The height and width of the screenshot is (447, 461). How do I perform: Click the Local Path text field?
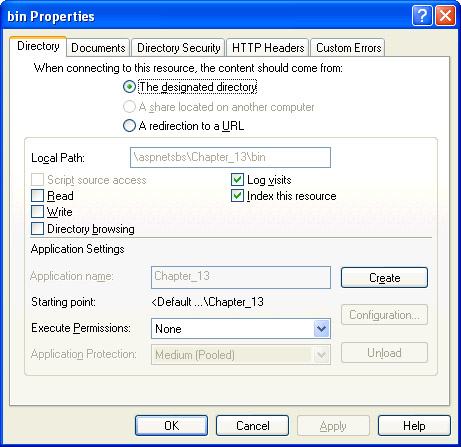point(230,157)
